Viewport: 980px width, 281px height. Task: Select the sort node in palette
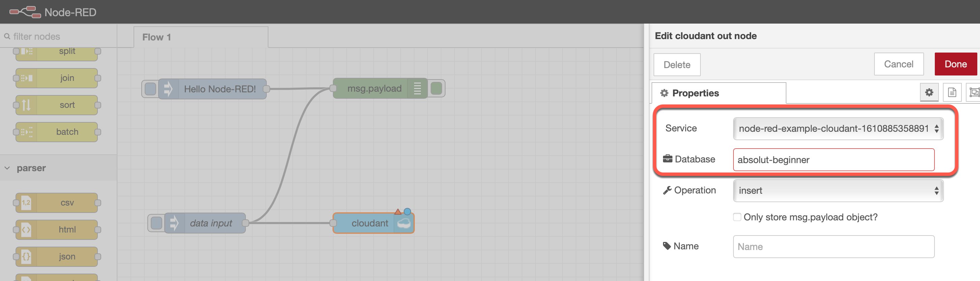click(57, 105)
